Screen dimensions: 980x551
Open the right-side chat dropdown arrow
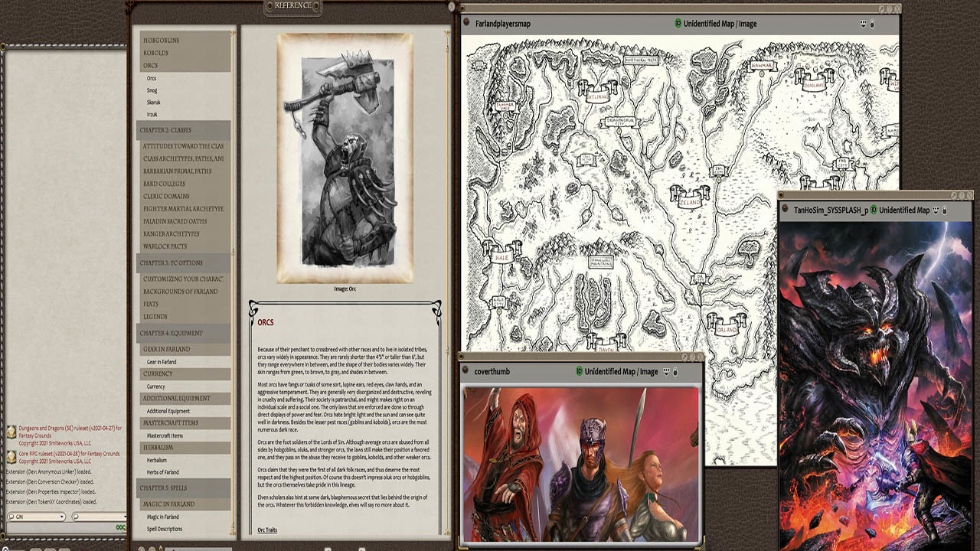125,516
